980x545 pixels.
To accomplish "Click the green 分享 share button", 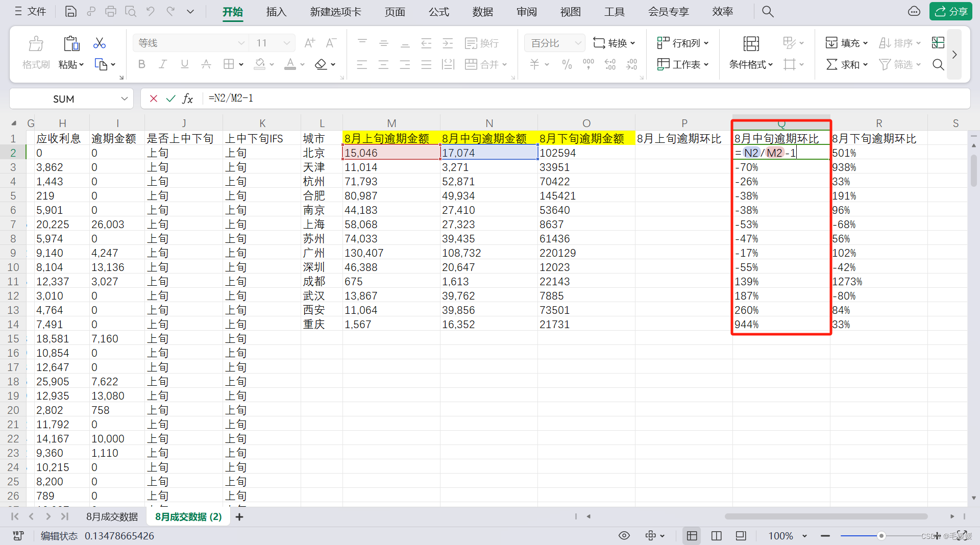I will point(950,11).
